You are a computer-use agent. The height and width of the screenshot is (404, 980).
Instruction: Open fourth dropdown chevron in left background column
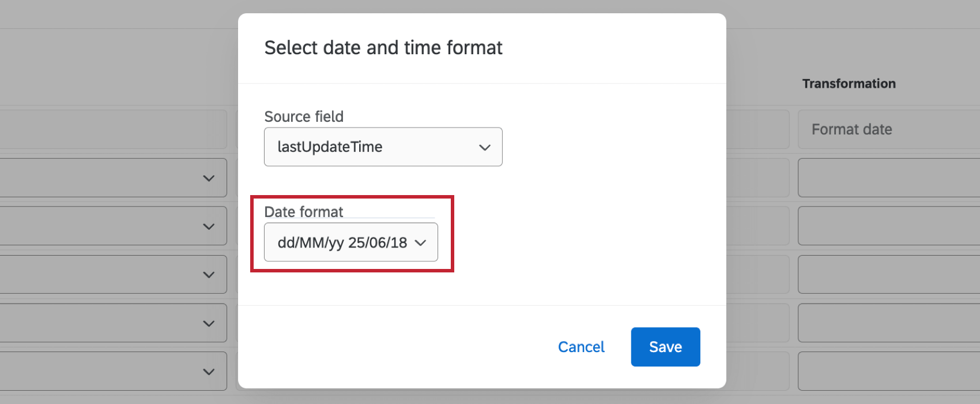point(209,323)
